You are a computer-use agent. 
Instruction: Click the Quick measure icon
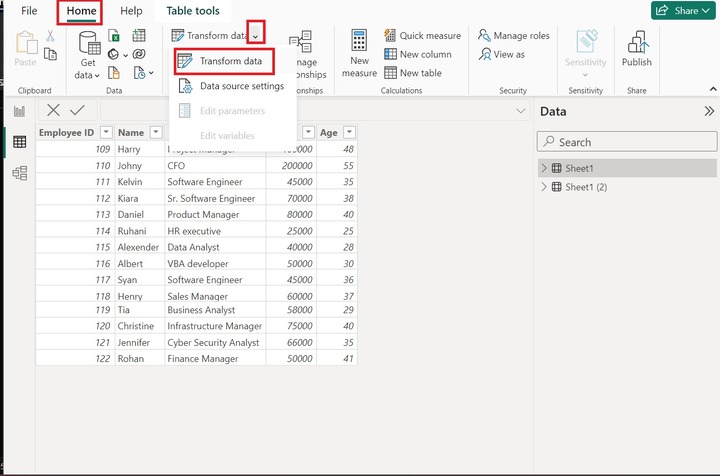[x=390, y=36]
